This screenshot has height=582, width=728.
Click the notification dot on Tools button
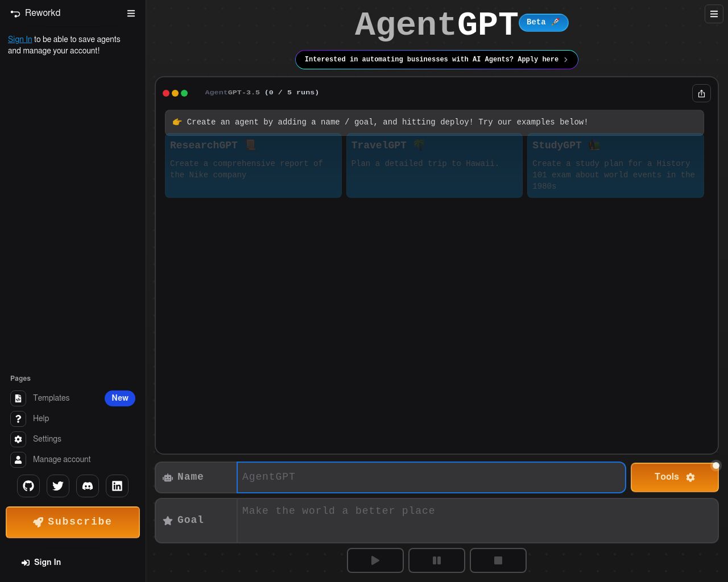[716, 465]
